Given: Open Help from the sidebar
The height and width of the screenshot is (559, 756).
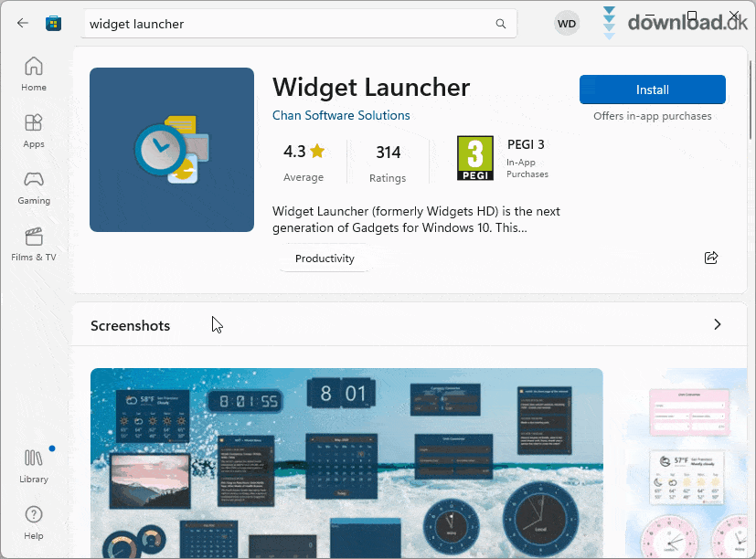Looking at the screenshot, I should click(34, 522).
